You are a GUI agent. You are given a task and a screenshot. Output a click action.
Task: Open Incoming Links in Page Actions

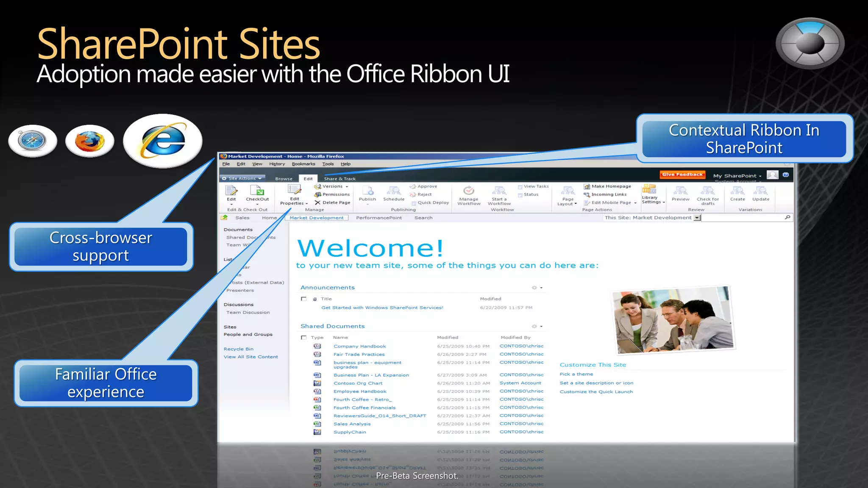coord(609,194)
